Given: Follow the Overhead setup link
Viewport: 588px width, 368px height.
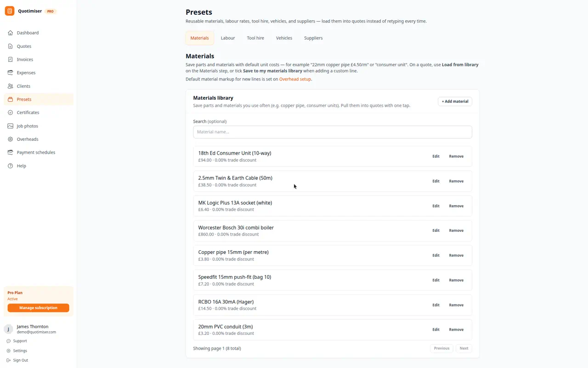Looking at the screenshot, I should click(295, 79).
